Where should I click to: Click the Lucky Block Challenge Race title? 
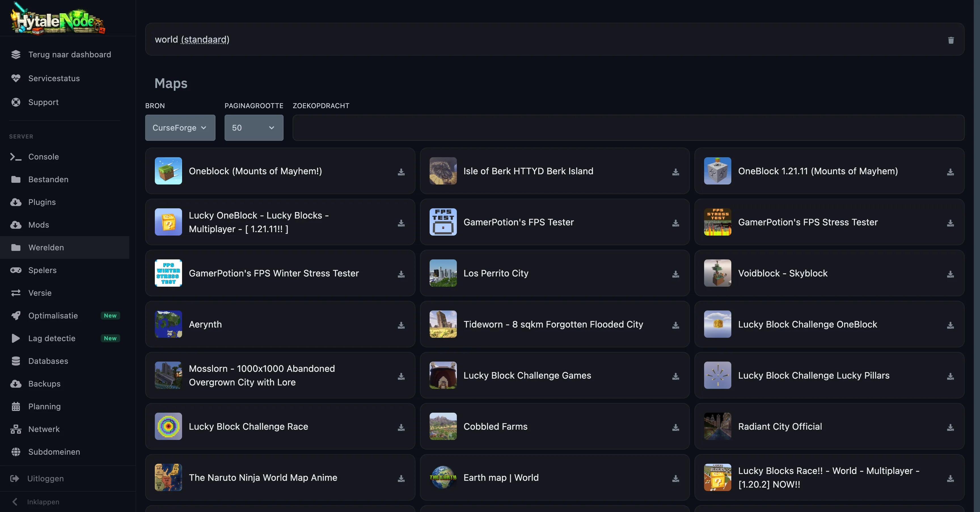(x=248, y=426)
